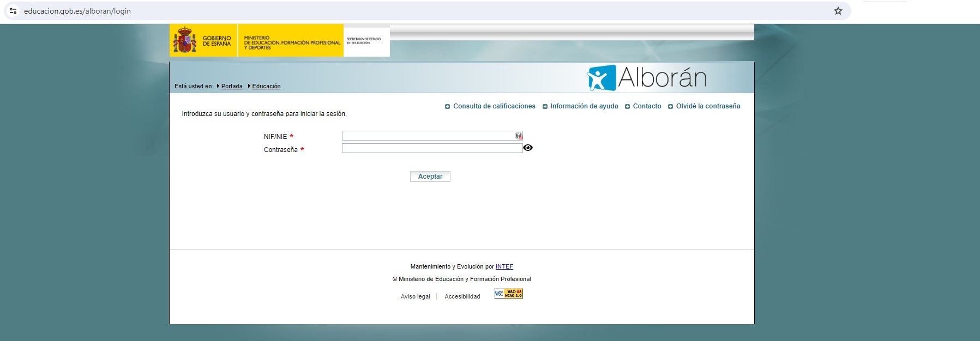Click the W3C WAI-AA conformance badge
980x341 pixels.
(x=508, y=294)
